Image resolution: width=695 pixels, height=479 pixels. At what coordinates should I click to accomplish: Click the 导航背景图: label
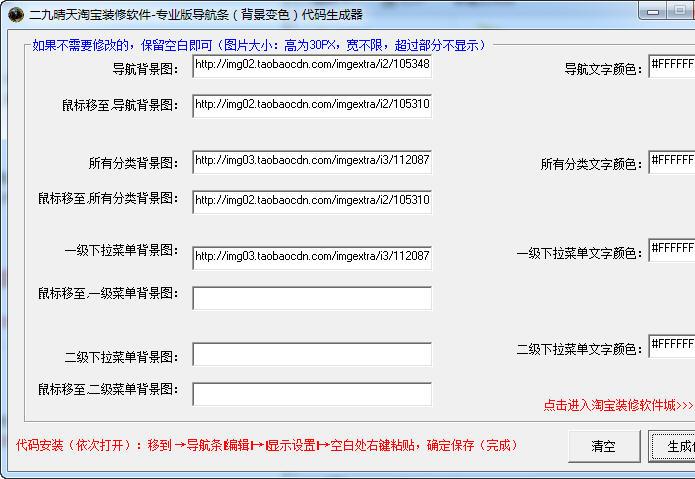click(x=145, y=69)
